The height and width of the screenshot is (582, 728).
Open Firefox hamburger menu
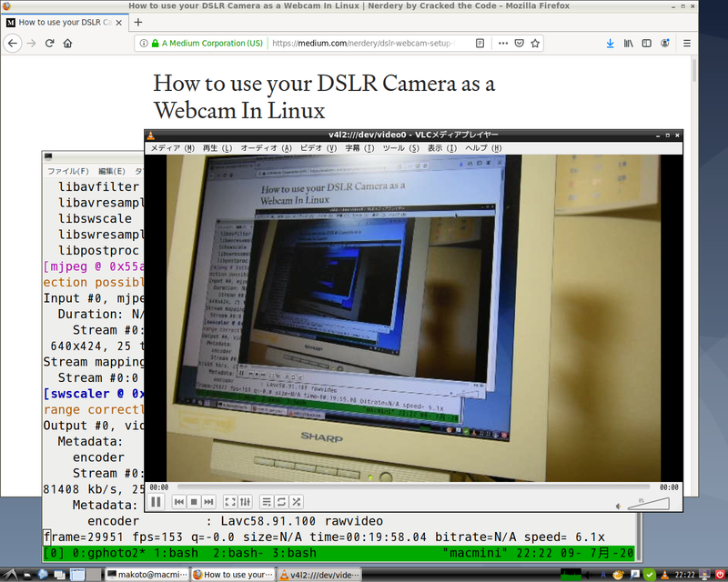pos(687,43)
